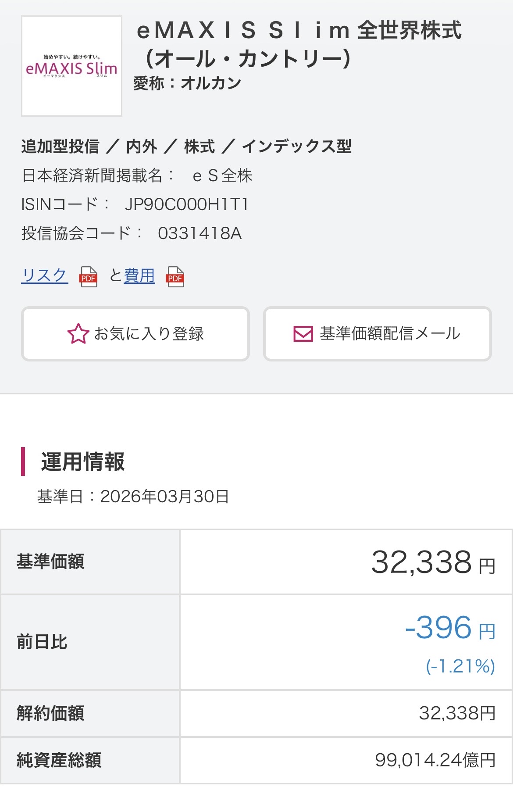Image resolution: width=513 pixels, height=812 pixels.
Task: Click the 愛称:オルカン nickname text
Action: (187, 83)
